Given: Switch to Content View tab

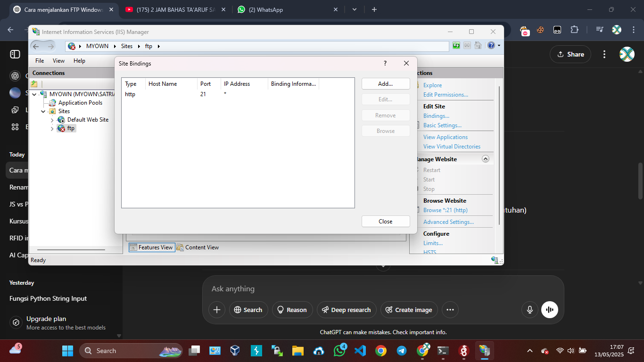Looking at the screenshot, I should 198,247.
